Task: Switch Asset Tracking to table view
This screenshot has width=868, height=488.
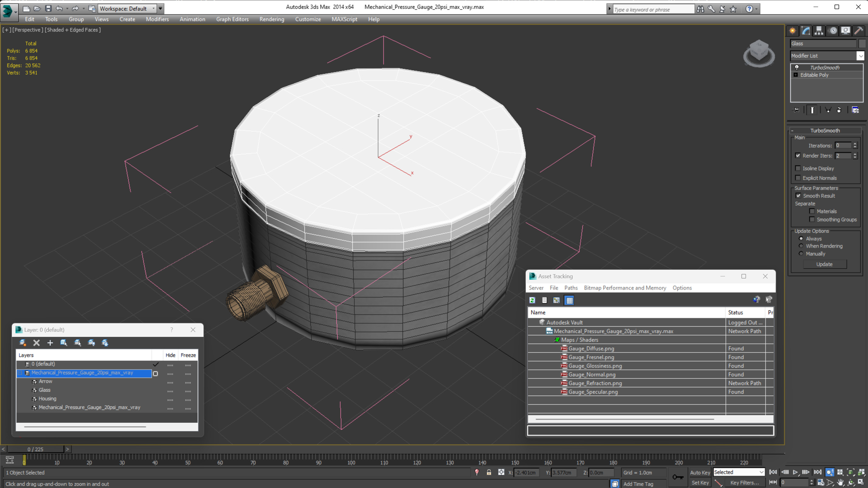Action: (x=570, y=300)
